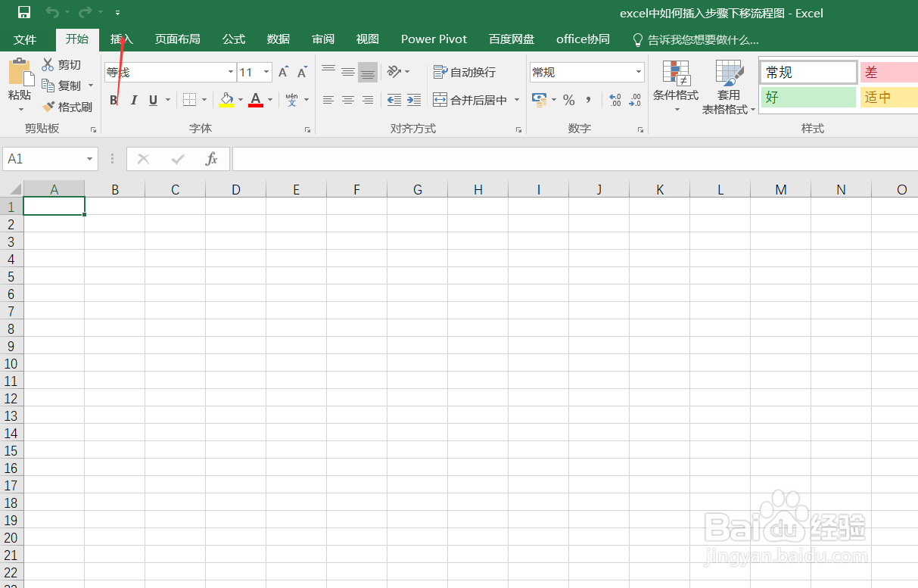The width and height of the screenshot is (918, 588).
Task: Expand the 粘贴 options arrow
Action: pos(20,110)
